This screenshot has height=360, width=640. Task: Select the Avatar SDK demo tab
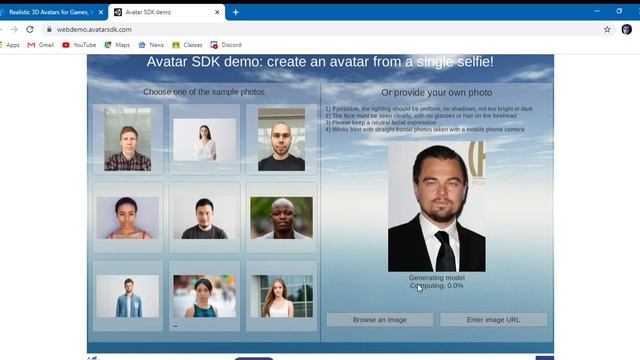coord(167,12)
